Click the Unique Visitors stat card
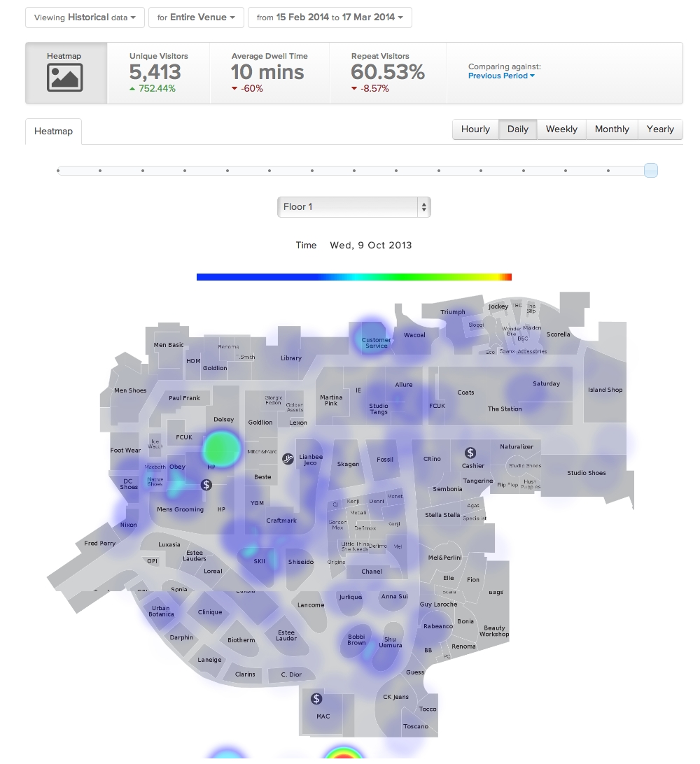Viewport: 700px width, 764px height. coord(158,73)
